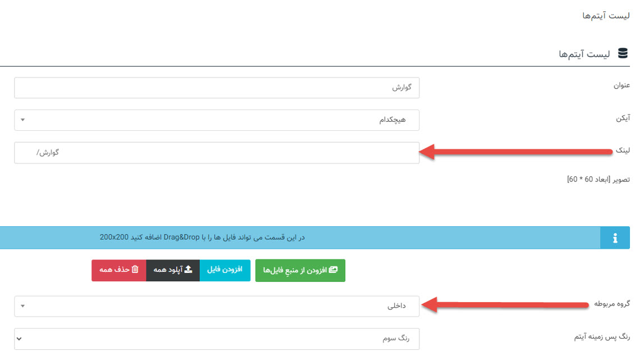Click the light blue افزودن فایل button
This screenshot has height=351, width=644.
click(x=225, y=270)
